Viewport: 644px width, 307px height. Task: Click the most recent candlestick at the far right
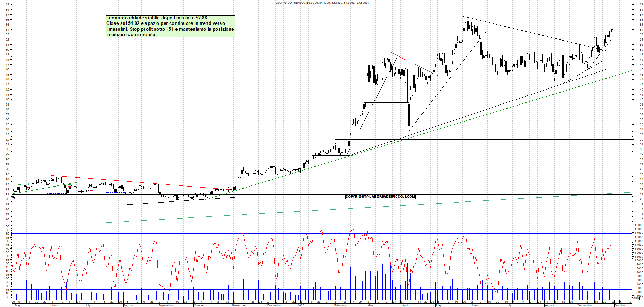[612, 31]
